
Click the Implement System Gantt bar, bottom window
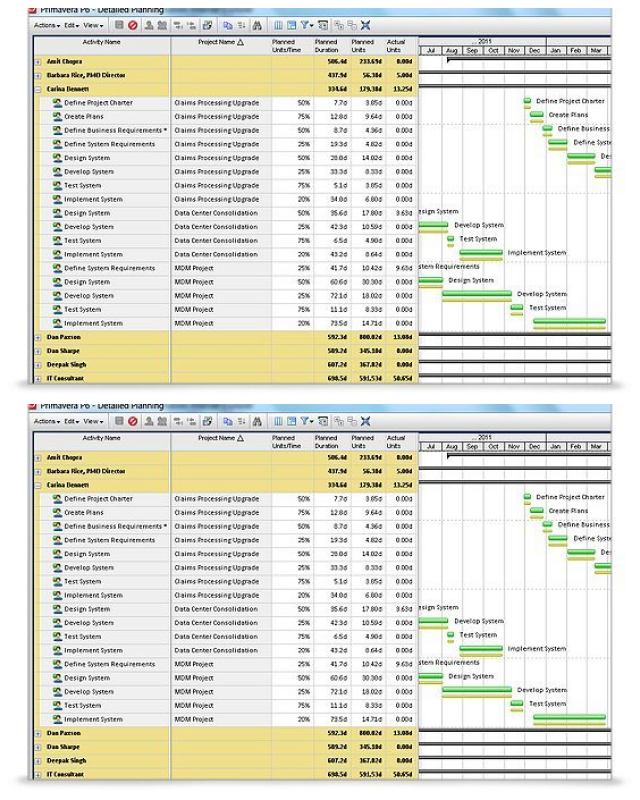pos(481,648)
